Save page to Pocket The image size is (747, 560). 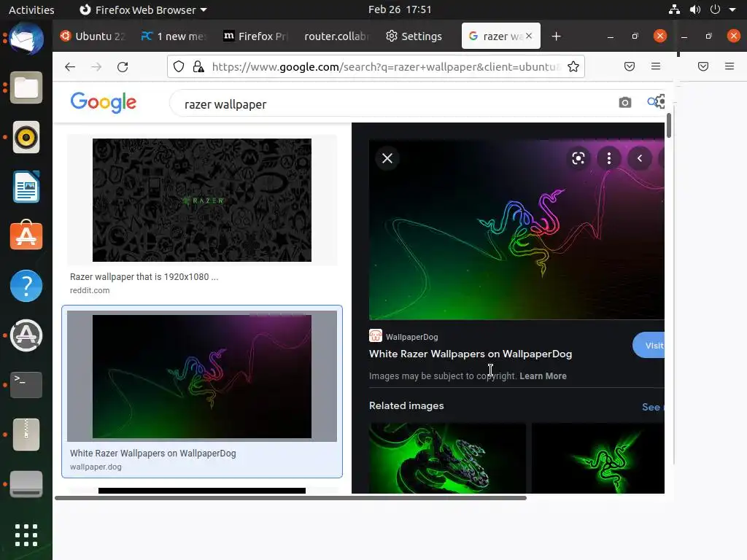(630, 66)
